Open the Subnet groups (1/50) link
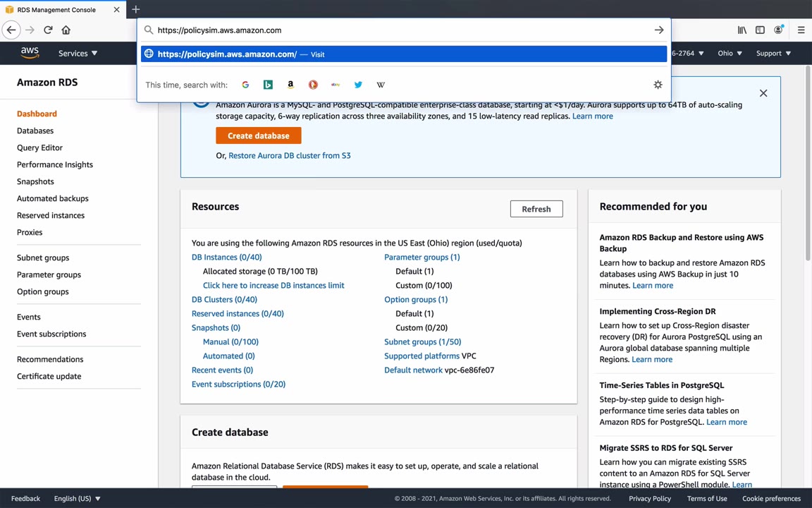 (423, 341)
